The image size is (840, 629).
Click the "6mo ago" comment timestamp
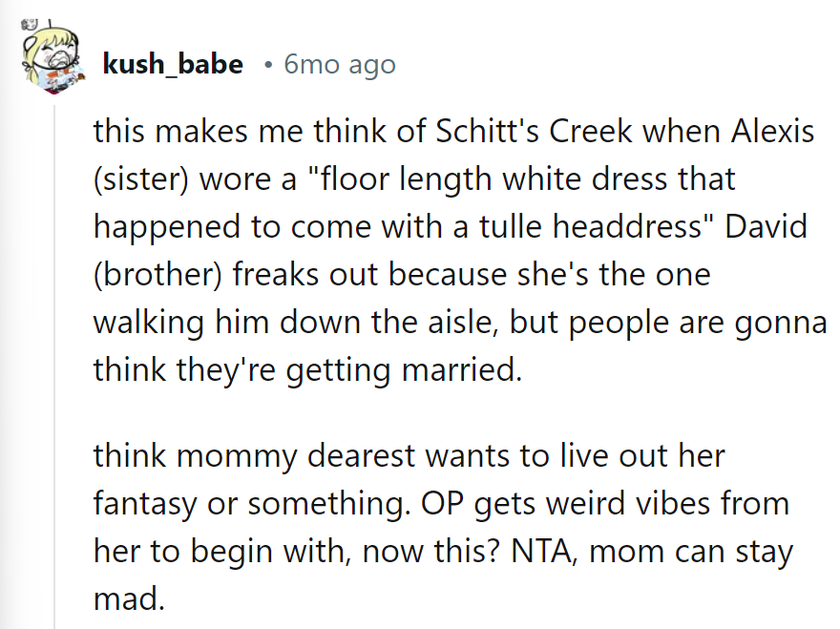pyautogui.click(x=340, y=65)
